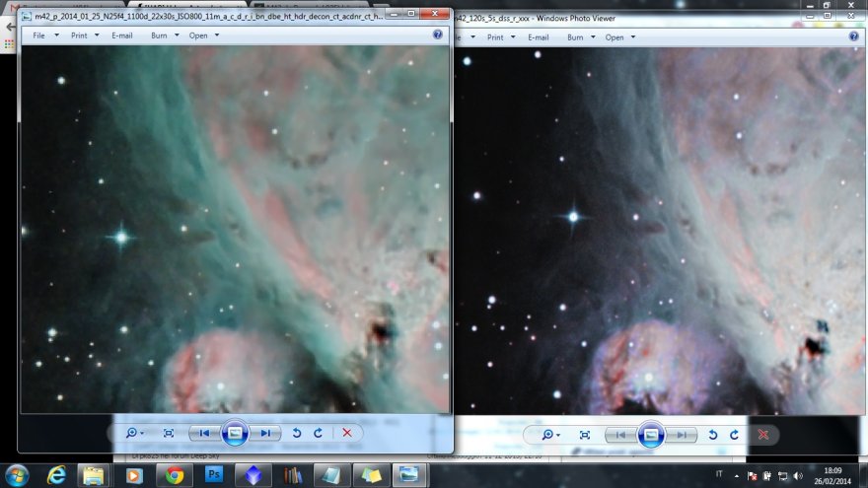Switch to Google Chrome on the taskbar
This screenshot has height=488, width=868.
[174, 475]
